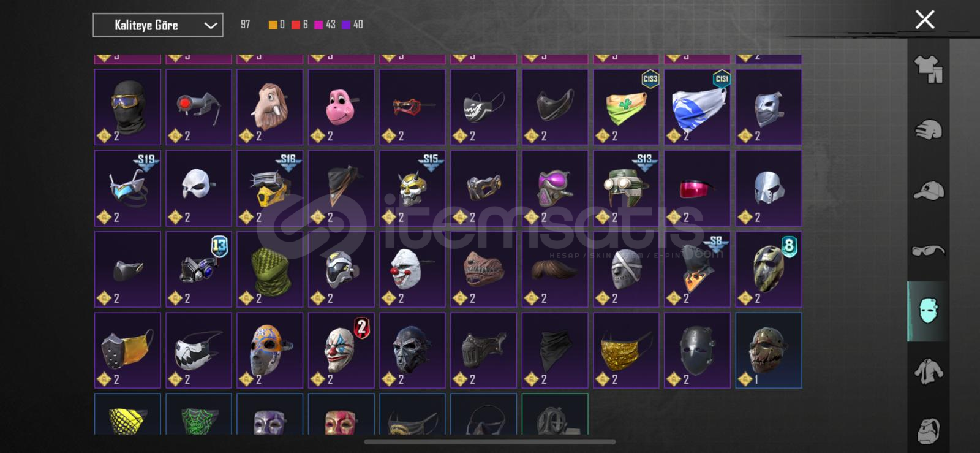Pick the clown mask with red nose
Screen dimensions: 980x453
pyautogui.click(x=412, y=269)
